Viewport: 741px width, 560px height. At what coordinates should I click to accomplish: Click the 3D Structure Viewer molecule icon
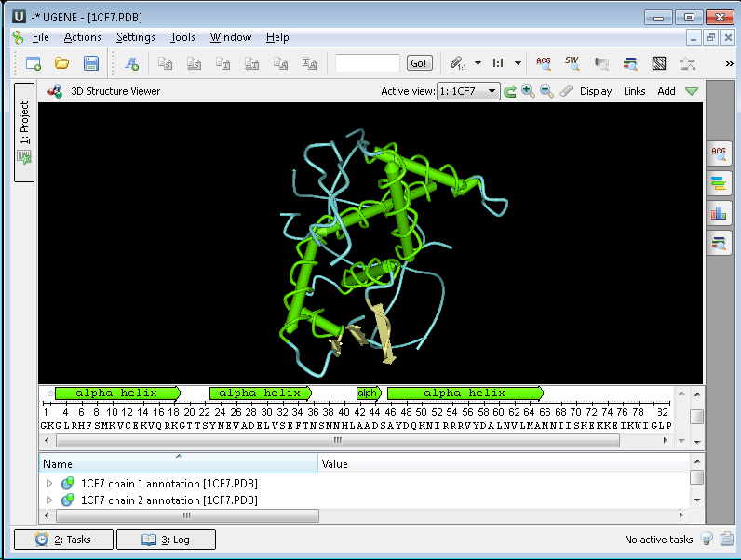click(55, 91)
